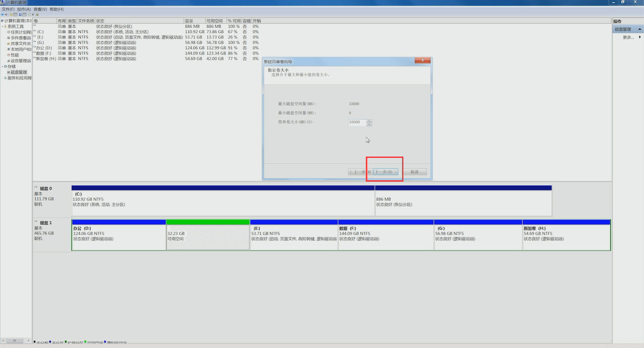The image size is (644, 348).
Task: Select 共享文件夹 in the tree
Action: click(20, 43)
